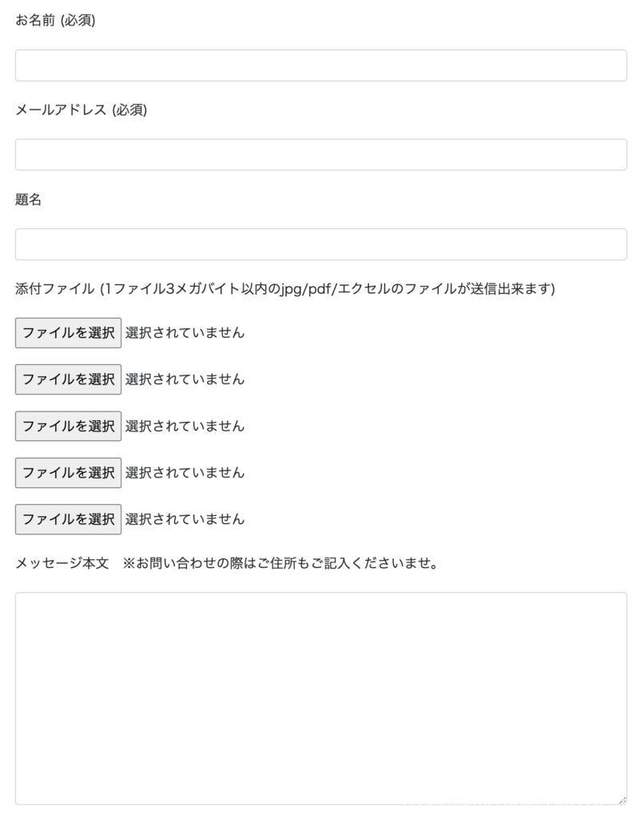
Task: Click into the 題名 subject field
Action: tap(320, 244)
